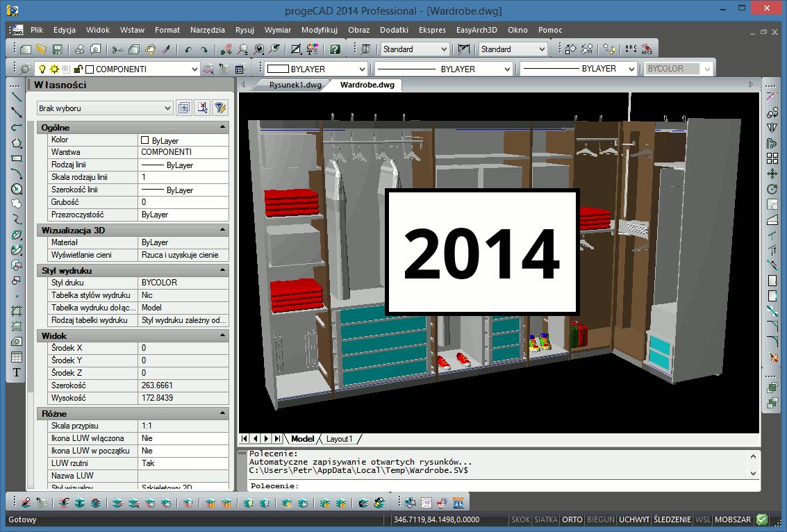Viewport: 787px width, 532px height.
Task: Open the dimension style Standard dropdown
Action: coord(542,49)
